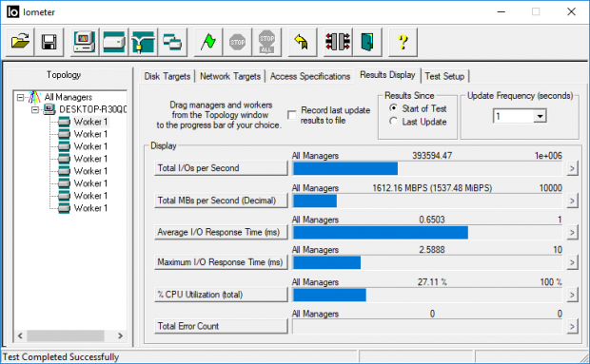Disconnect the selected worker or manager
The width and height of the screenshot is (590, 364).
(x=338, y=42)
